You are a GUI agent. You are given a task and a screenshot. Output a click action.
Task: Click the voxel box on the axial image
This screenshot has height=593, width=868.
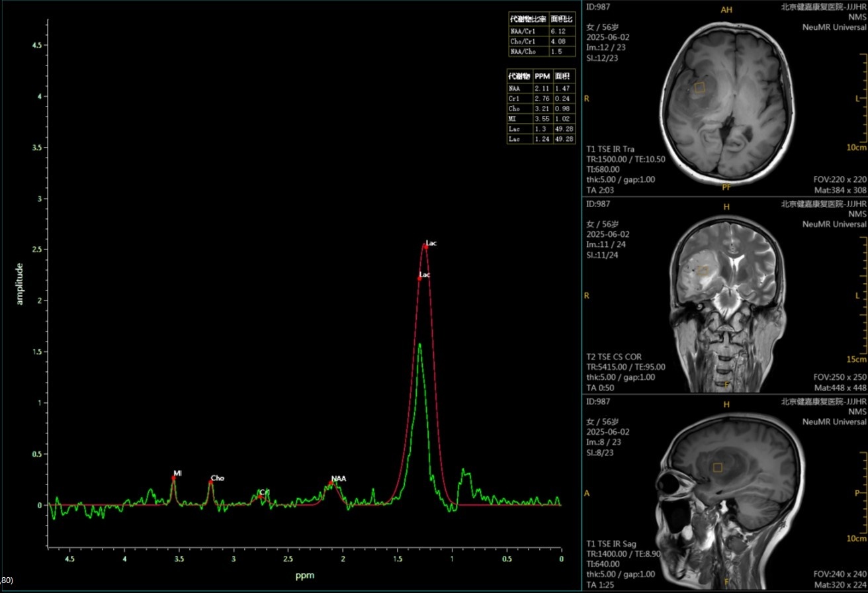coord(699,87)
